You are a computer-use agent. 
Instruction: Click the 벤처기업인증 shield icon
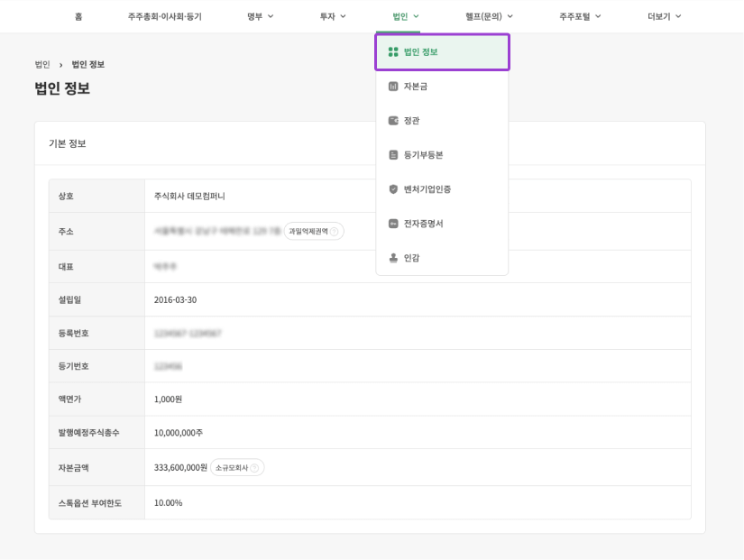(x=391, y=188)
